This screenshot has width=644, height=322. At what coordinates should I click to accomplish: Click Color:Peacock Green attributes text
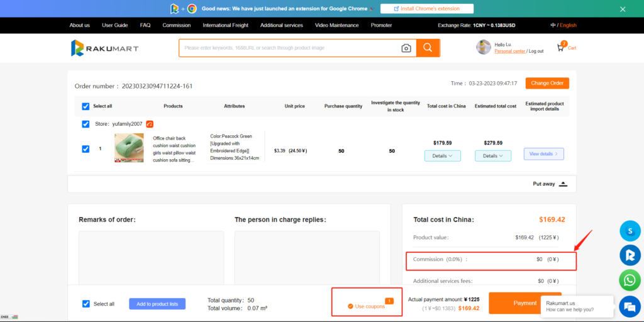point(235,147)
